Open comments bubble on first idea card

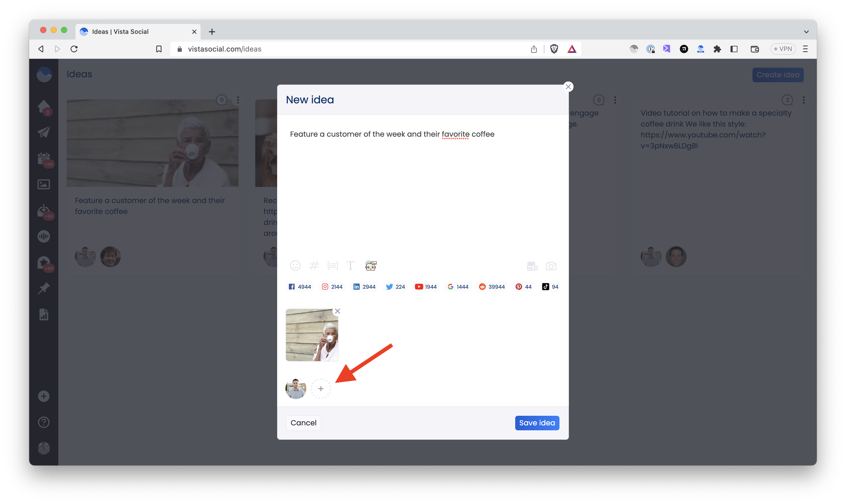pos(221,100)
